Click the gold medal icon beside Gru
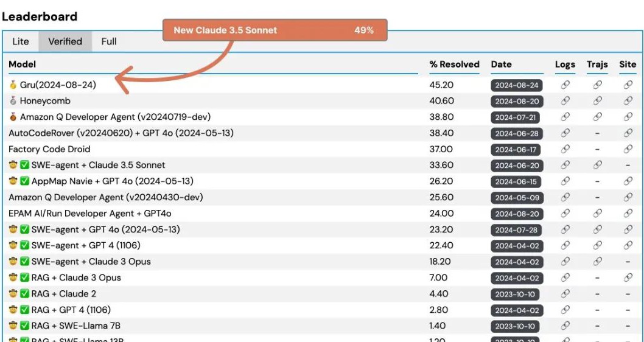 click(13, 85)
